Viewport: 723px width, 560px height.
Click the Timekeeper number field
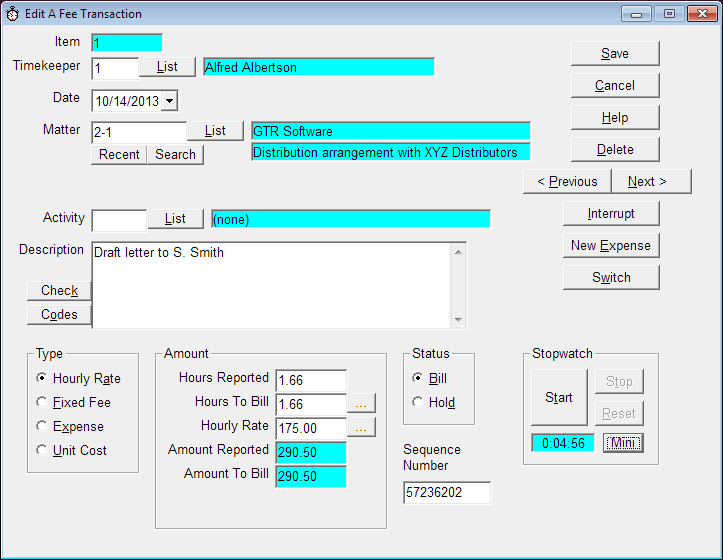[x=115, y=69]
